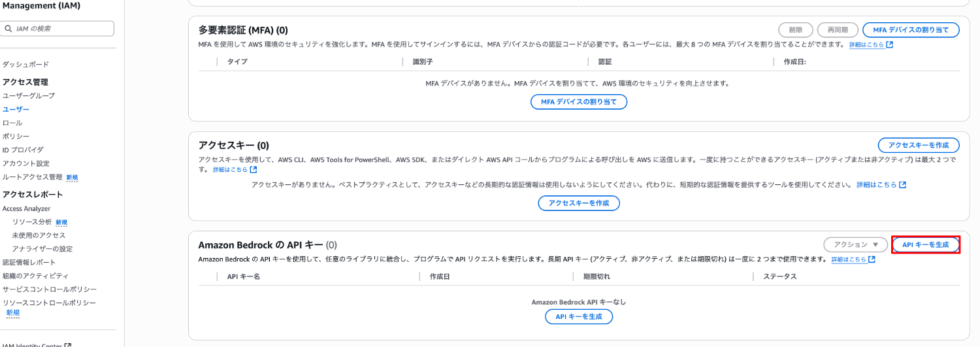Click the magnifier icon in IAM search
The width and height of the screenshot is (980, 347).
point(8,29)
